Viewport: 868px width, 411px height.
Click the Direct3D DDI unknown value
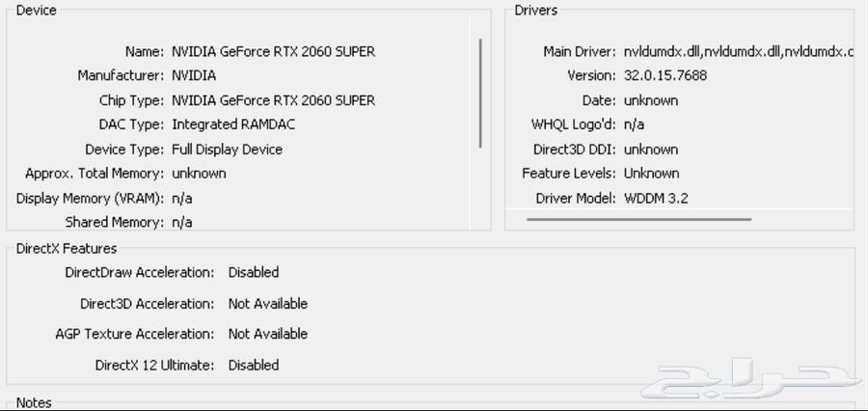click(x=650, y=150)
